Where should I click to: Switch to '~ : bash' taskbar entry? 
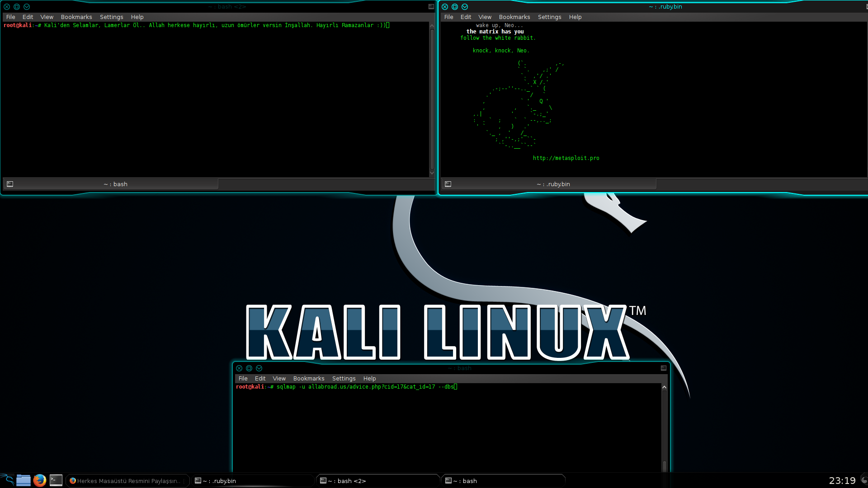pyautogui.click(x=503, y=481)
